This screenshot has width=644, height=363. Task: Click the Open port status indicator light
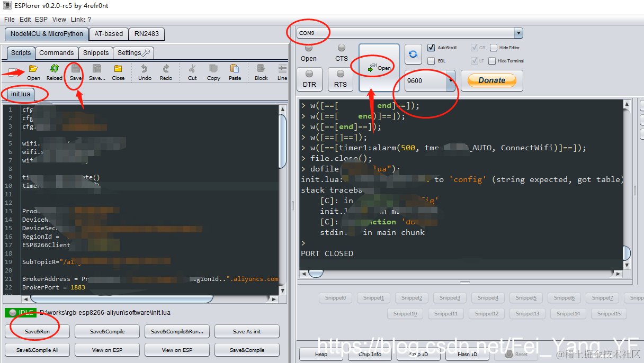[309, 48]
